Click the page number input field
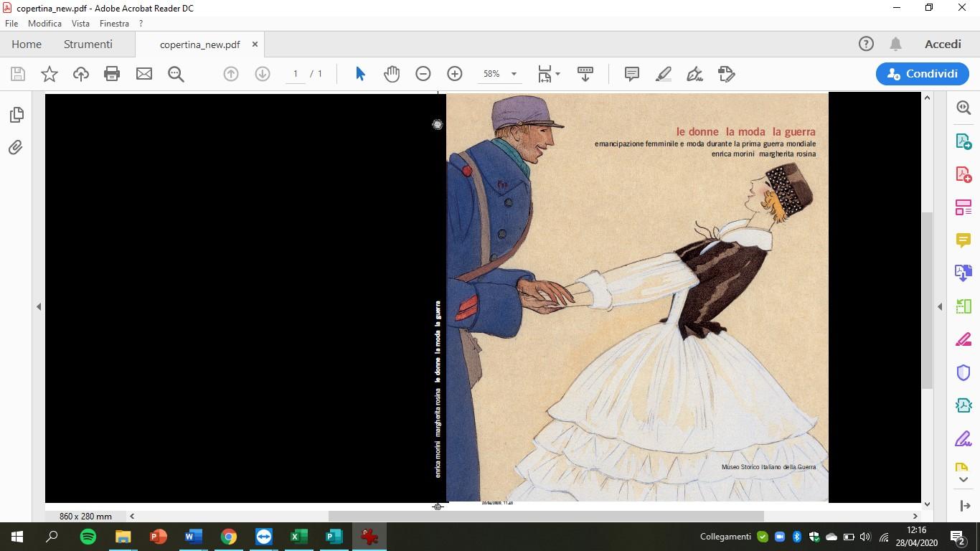Viewport: 980px width, 551px height. click(x=296, y=74)
